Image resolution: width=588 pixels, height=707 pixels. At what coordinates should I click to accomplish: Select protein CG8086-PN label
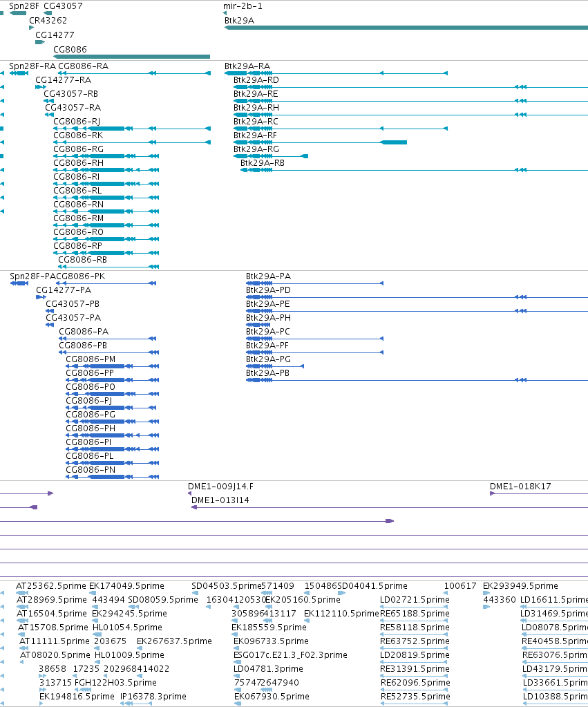click(91, 470)
